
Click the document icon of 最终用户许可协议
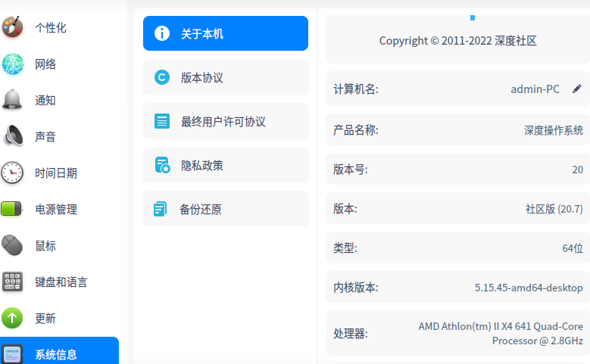pos(162,121)
